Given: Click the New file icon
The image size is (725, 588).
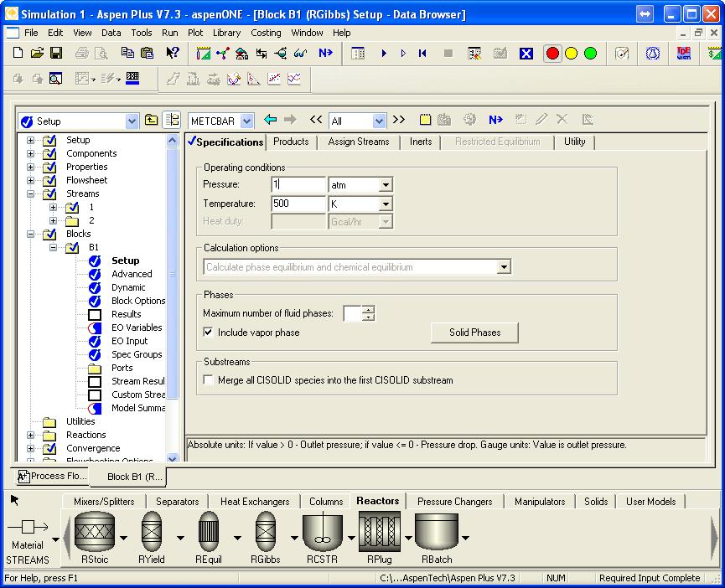Looking at the screenshot, I should (18, 53).
